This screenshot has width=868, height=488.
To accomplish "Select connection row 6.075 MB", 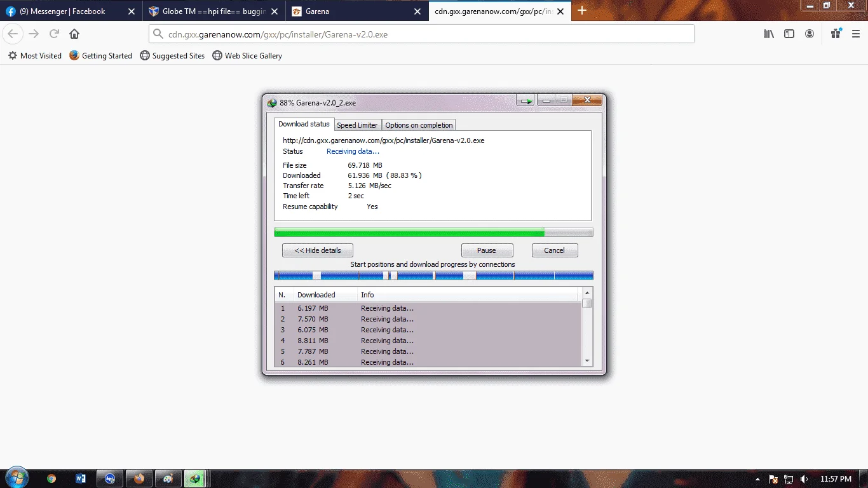I will tap(428, 330).
